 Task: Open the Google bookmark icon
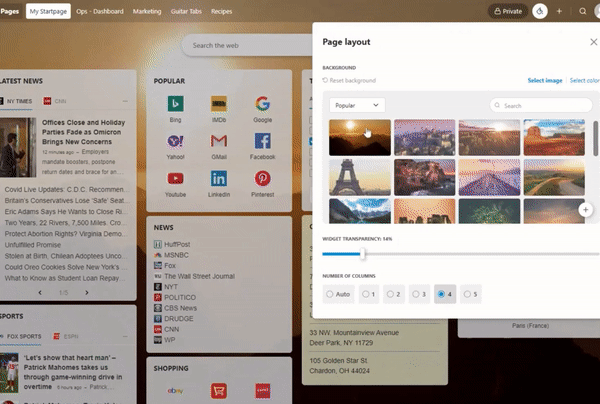262,104
